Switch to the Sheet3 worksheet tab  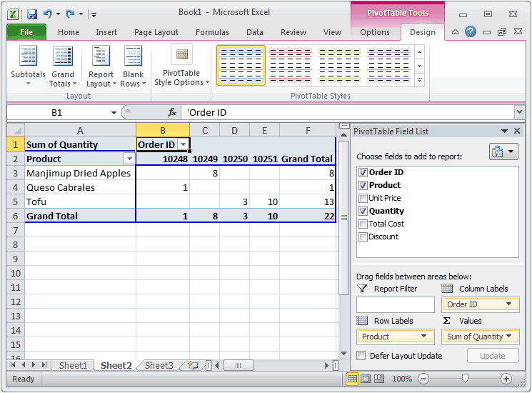(x=159, y=365)
